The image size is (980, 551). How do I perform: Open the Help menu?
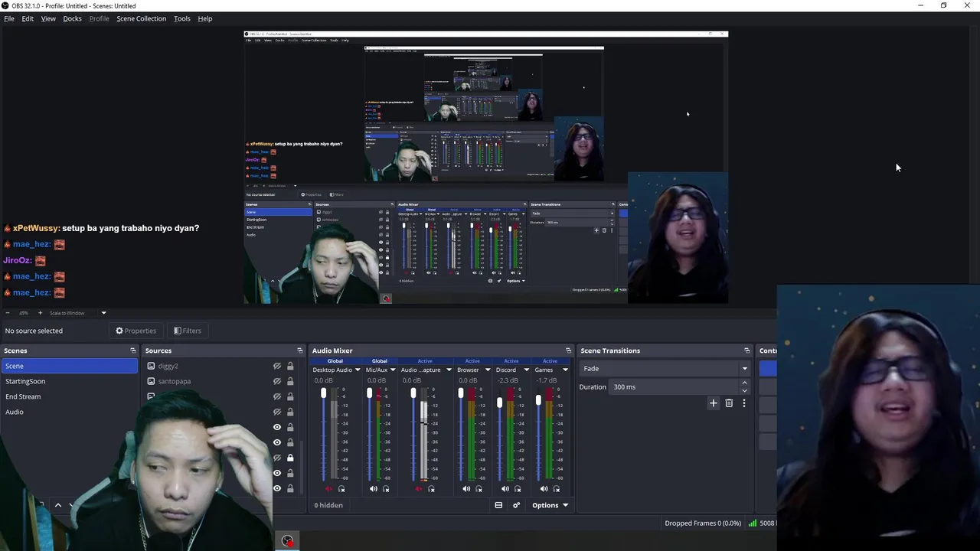[x=205, y=18]
